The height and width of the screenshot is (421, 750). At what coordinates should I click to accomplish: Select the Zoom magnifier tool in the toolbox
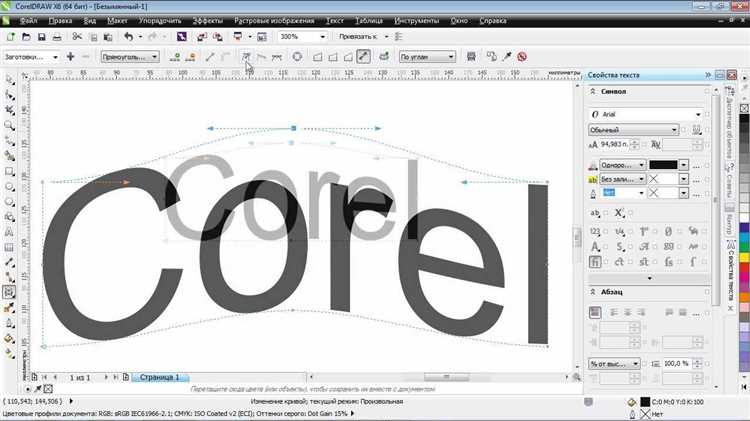pos(9,126)
